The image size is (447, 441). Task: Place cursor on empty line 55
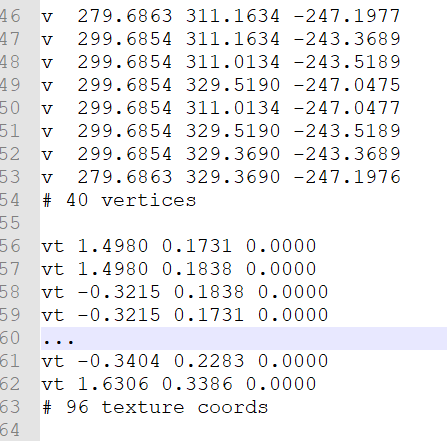tap(244, 223)
